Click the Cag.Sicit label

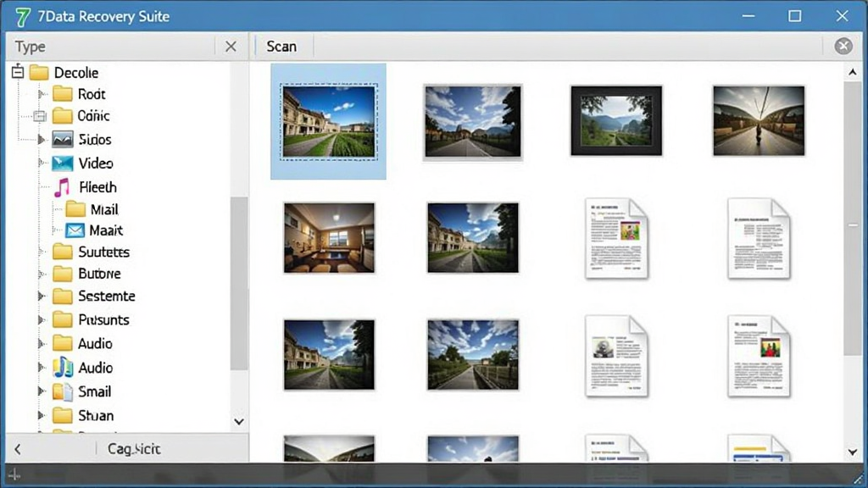(x=134, y=449)
